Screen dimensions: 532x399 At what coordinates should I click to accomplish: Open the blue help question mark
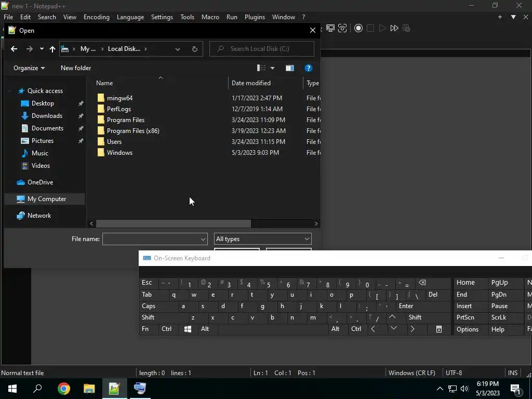click(x=308, y=68)
